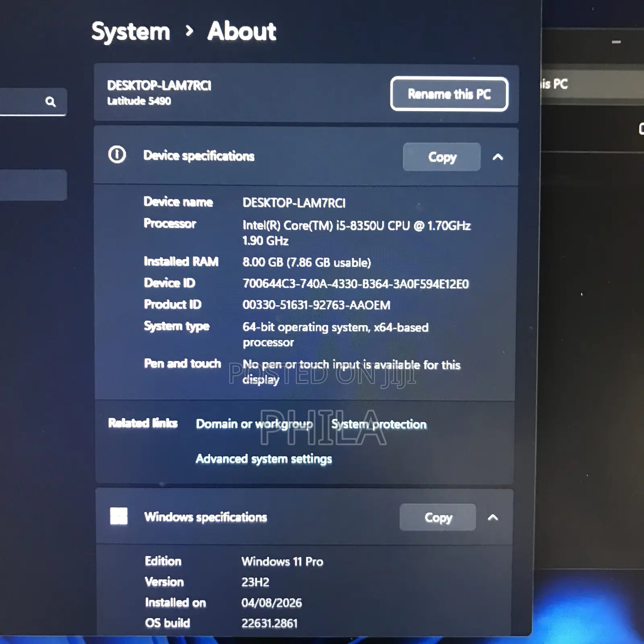644x644 pixels.
Task: Click Rename this PC button
Action: (449, 94)
